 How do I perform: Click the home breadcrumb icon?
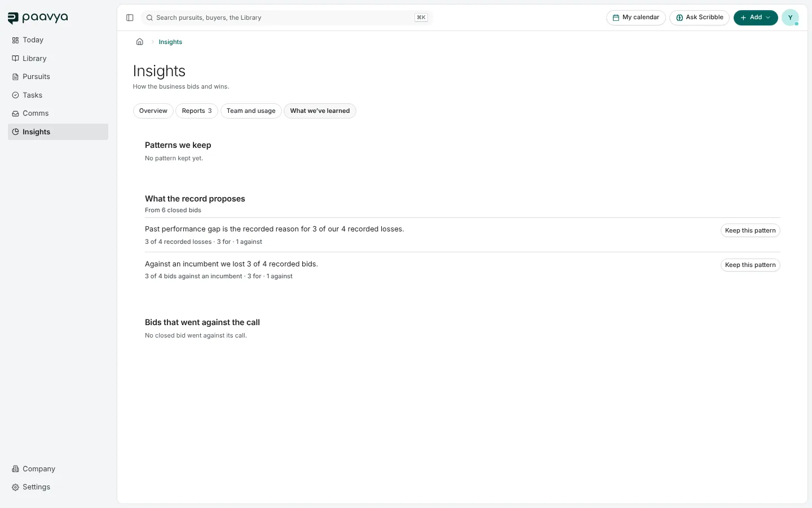point(140,42)
